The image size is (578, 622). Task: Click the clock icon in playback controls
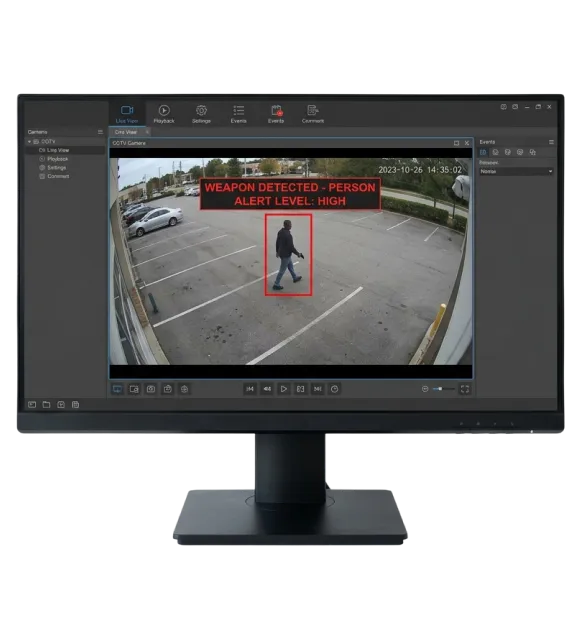click(334, 389)
